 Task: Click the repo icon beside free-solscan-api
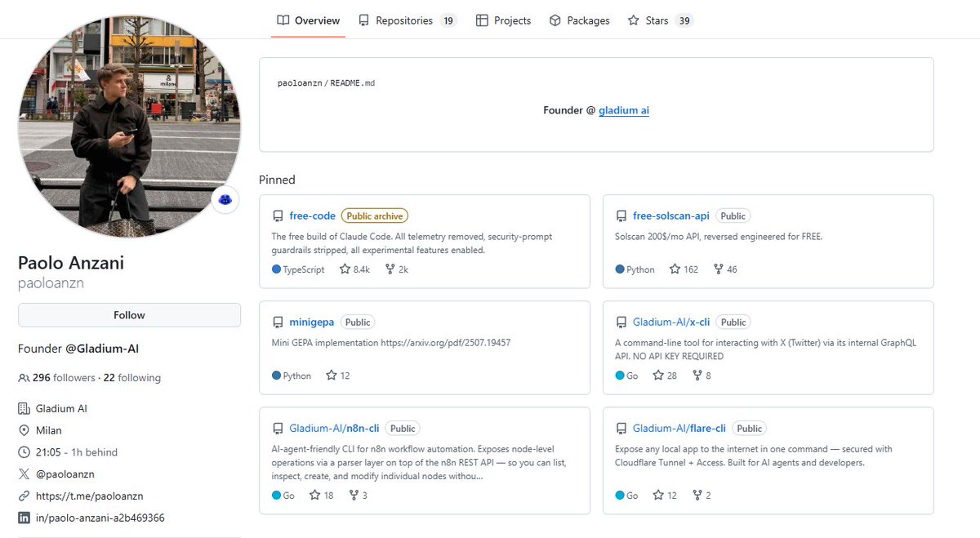[621, 216]
